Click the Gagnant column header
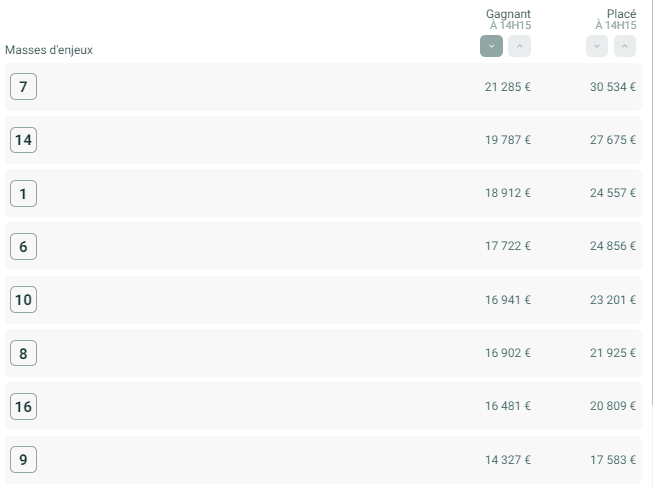The image size is (653, 489). (508, 14)
